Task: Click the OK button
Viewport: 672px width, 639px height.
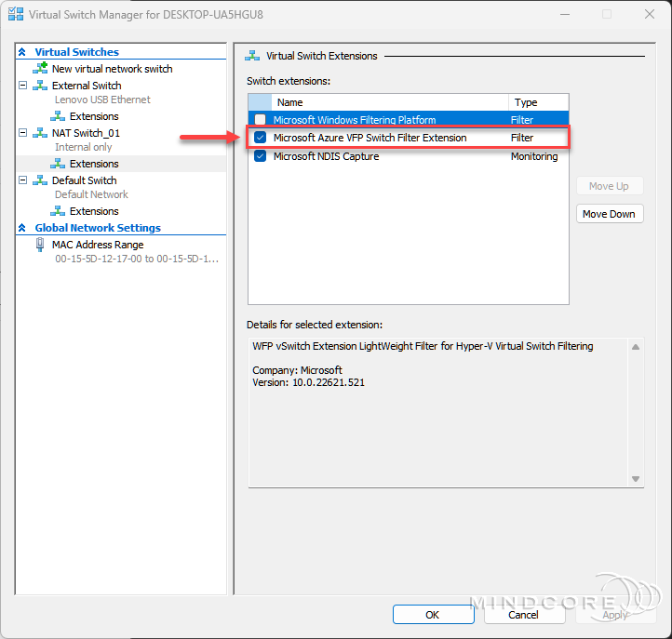Action: tap(434, 615)
